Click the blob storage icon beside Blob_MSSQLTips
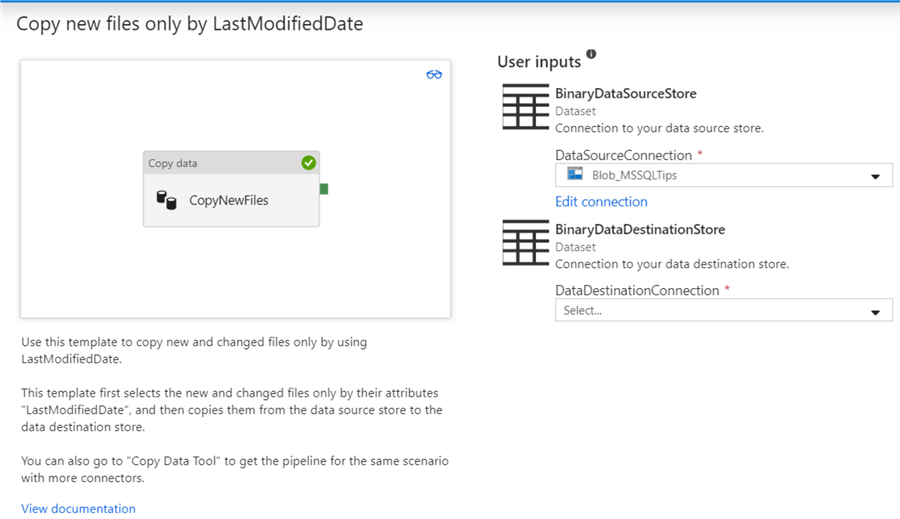The image size is (900, 519). pyautogui.click(x=575, y=174)
